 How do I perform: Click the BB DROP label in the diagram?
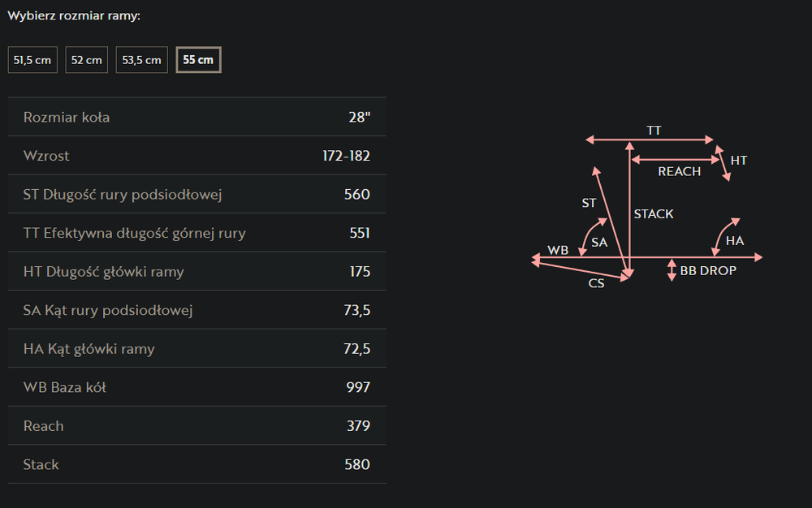(x=708, y=270)
